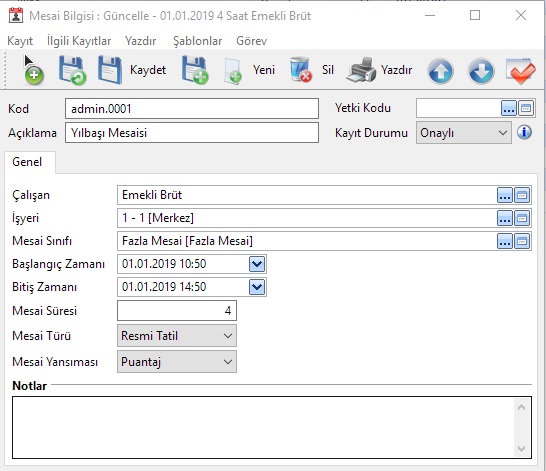Open the Mesai Yansıması dropdown
Image resolution: width=546 pixels, height=471 pixels.
177,362
